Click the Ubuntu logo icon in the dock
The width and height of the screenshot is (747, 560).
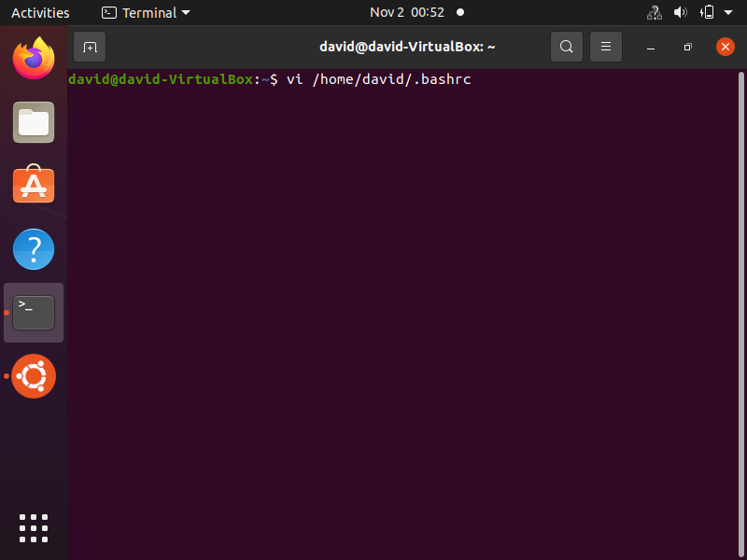(x=34, y=376)
